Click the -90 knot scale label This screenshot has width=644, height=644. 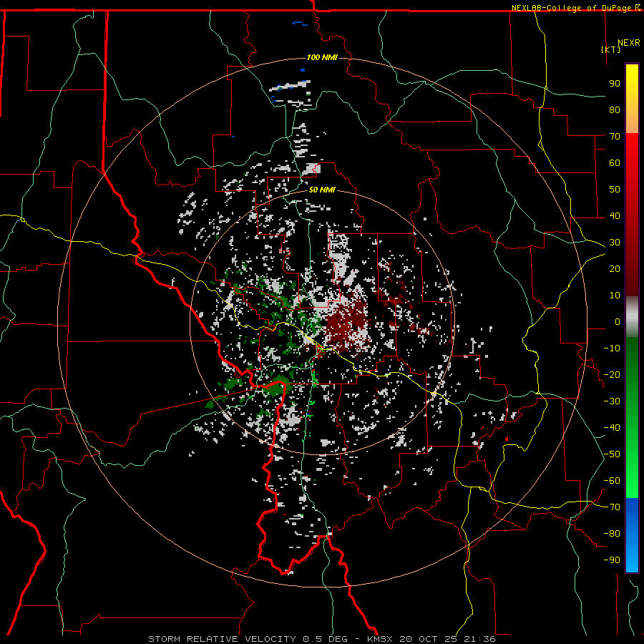[612, 560]
